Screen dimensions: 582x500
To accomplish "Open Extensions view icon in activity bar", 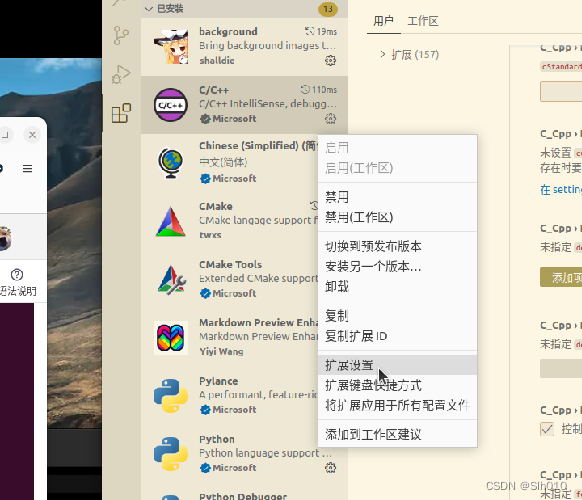I will tap(121, 113).
